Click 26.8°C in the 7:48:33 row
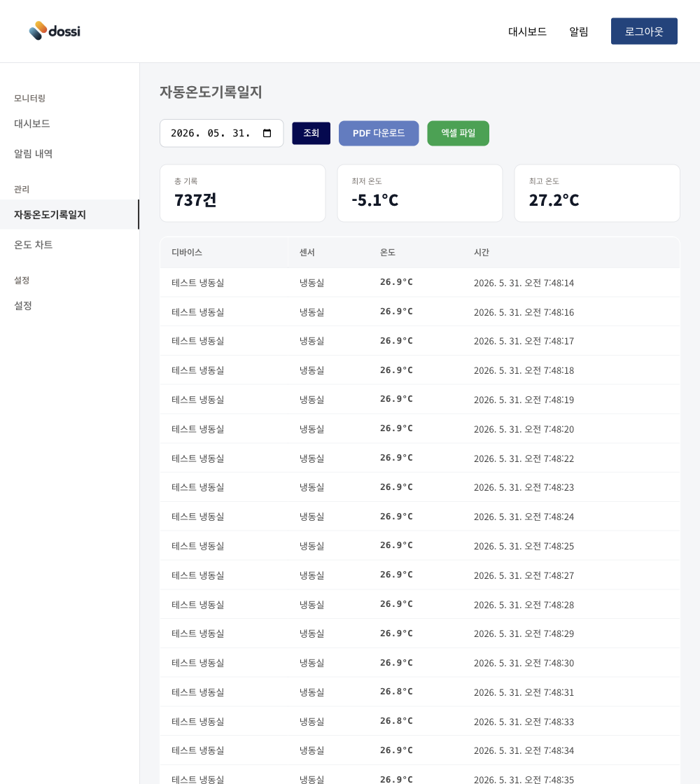The height and width of the screenshot is (784, 700). click(396, 721)
